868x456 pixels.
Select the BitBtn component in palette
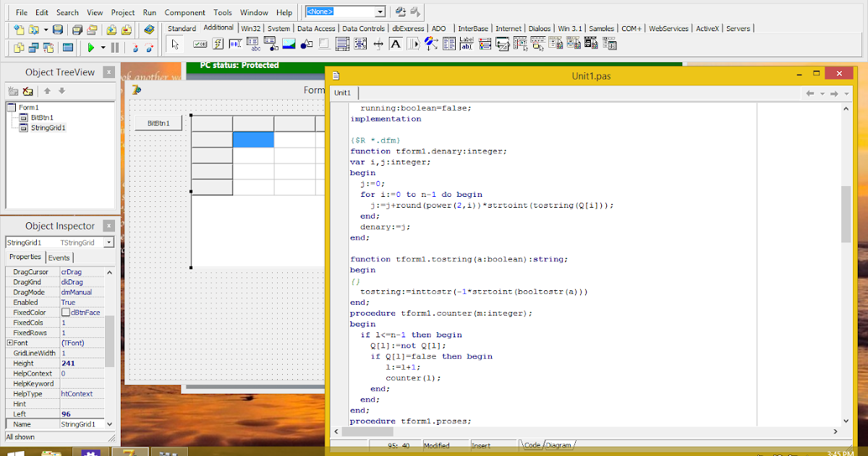(x=200, y=44)
